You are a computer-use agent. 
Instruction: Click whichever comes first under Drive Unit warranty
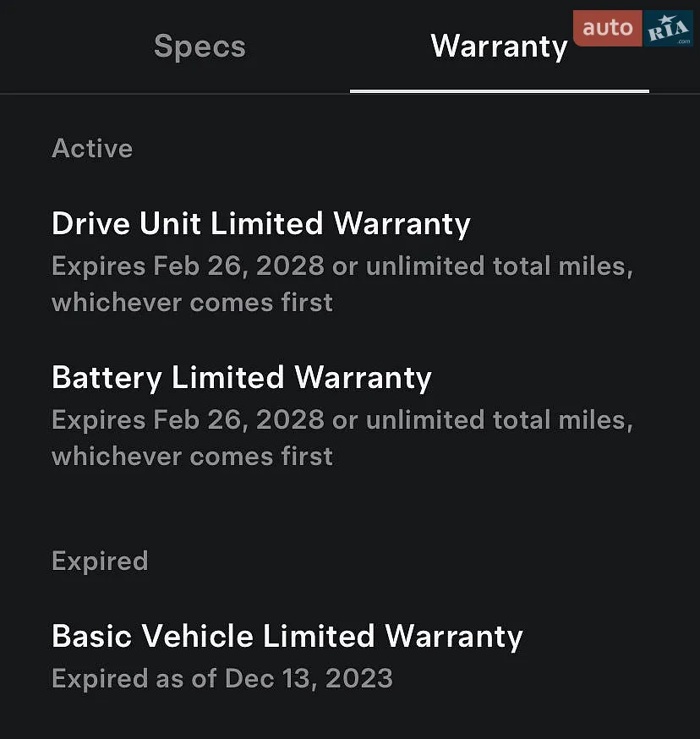tap(192, 303)
